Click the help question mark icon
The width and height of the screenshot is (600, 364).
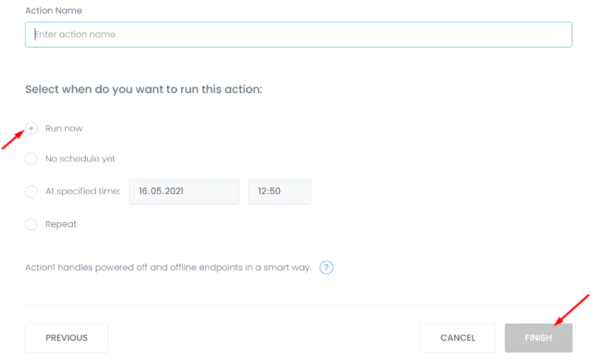[x=326, y=267]
